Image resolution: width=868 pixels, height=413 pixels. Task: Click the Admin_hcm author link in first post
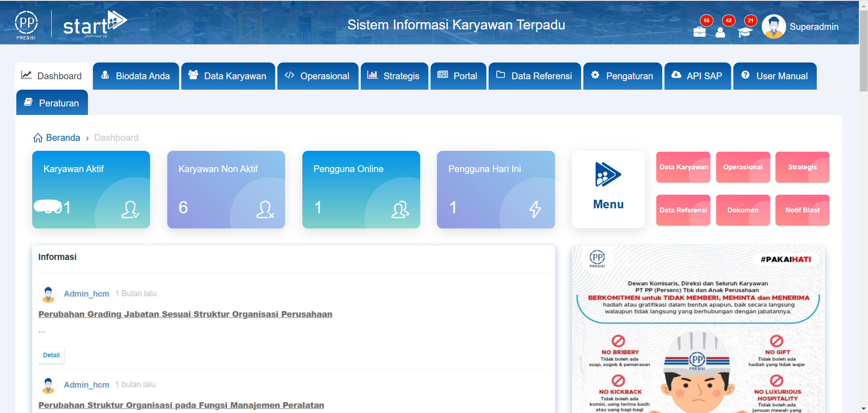86,294
